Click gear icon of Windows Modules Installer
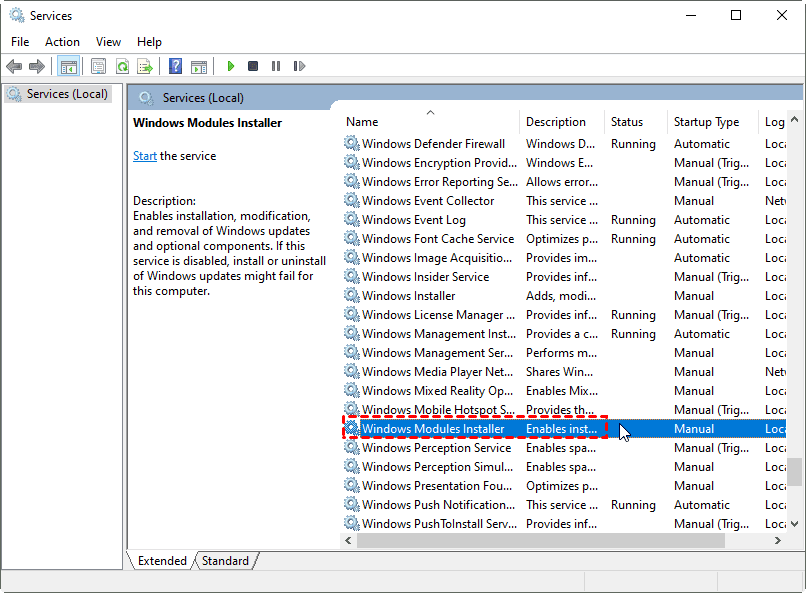 tap(352, 428)
